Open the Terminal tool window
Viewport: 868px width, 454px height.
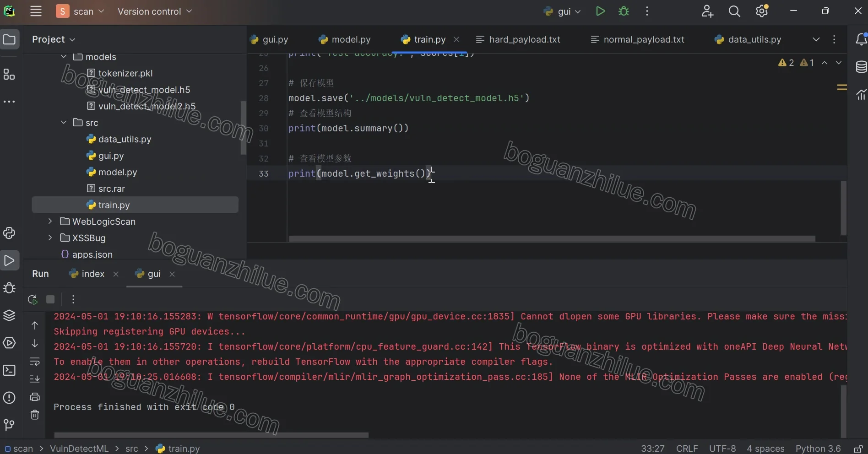pyautogui.click(x=9, y=370)
